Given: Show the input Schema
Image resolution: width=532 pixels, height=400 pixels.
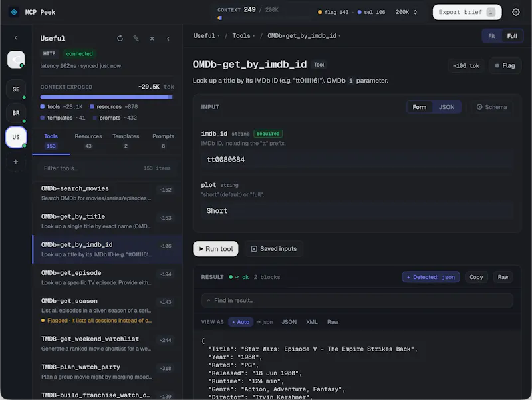Looking at the screenshot, I should pyautogui.click(x=491, y=107).
